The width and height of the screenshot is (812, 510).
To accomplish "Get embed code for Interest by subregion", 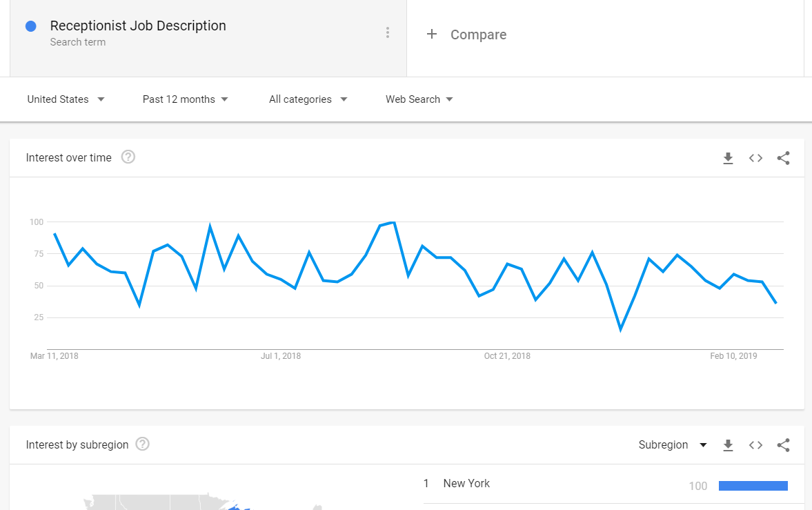I will (755, 445).
